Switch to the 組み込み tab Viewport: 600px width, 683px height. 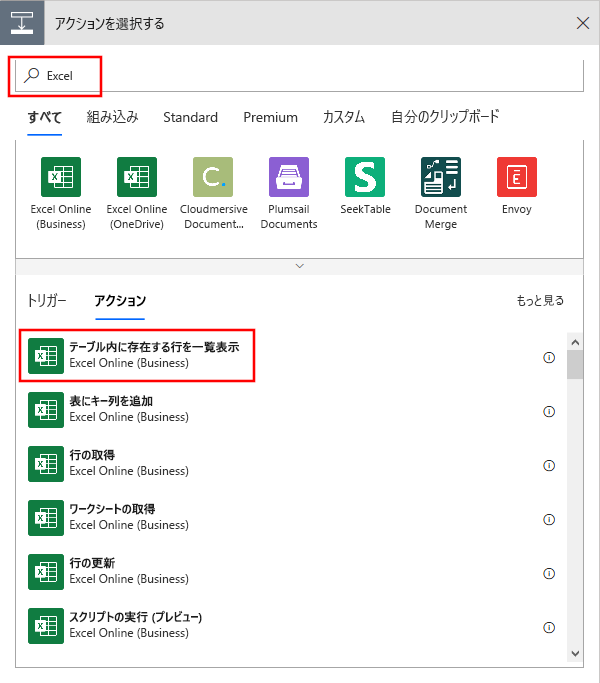[x=112, y=117]
